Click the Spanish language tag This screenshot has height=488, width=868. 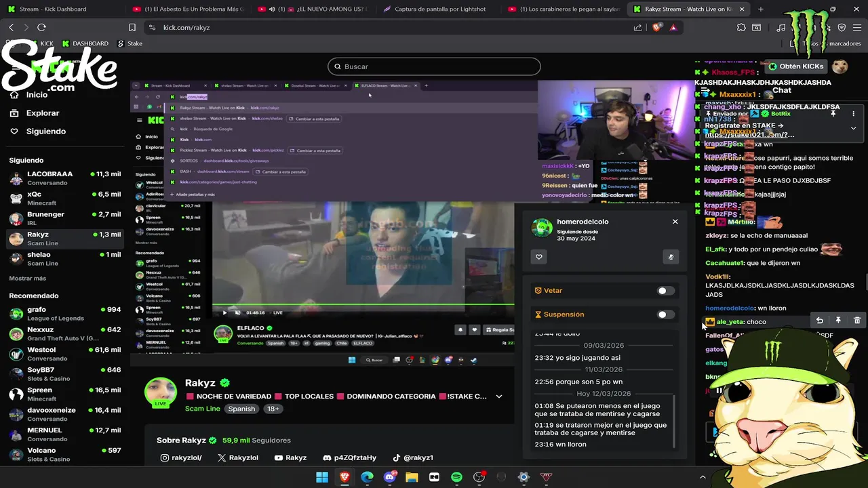pyautogui.click(x=241, y=409)
